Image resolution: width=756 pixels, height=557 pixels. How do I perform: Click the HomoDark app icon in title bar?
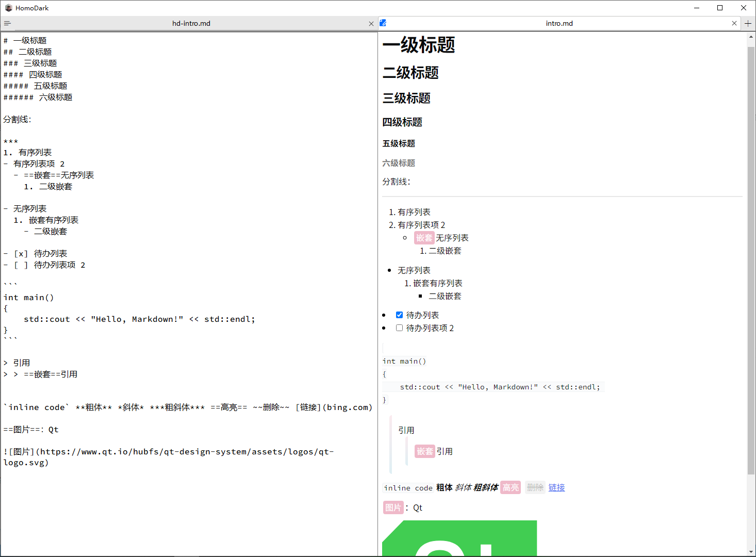(8, 8)
